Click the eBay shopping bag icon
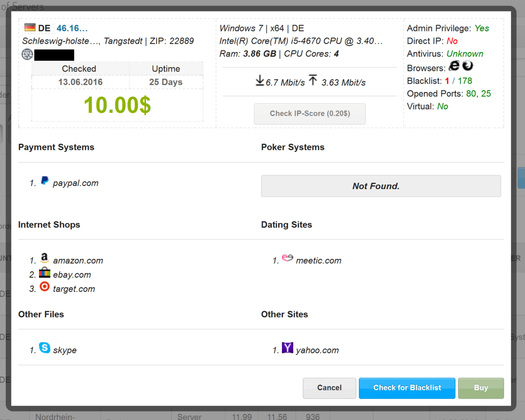Image resolution: width=525 pixels, height=420 pixels. point(45,273)
